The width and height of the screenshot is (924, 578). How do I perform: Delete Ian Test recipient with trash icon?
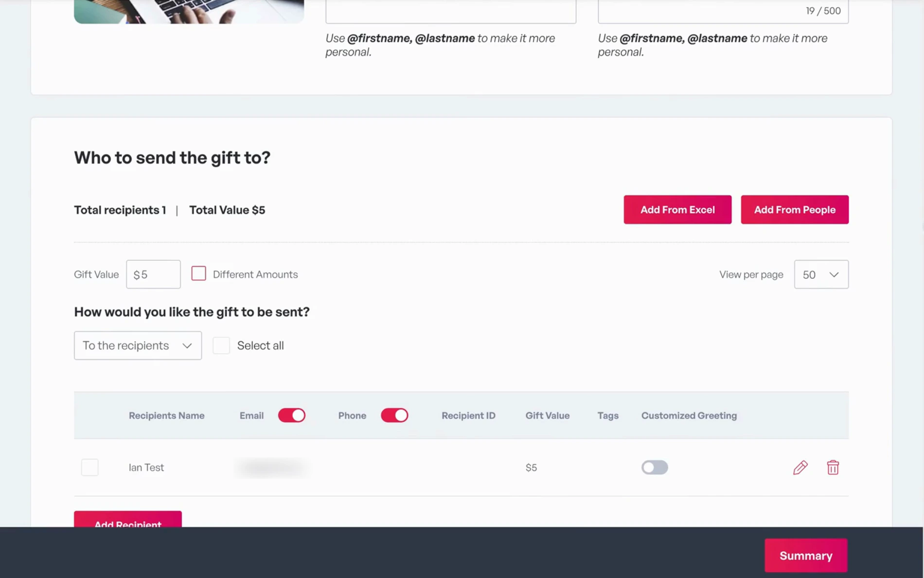click(833, 468)
